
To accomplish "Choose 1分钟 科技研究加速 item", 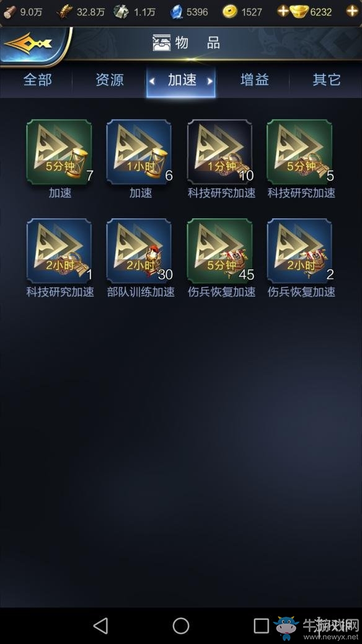I will pyautogui.click(x=220, y=153).
